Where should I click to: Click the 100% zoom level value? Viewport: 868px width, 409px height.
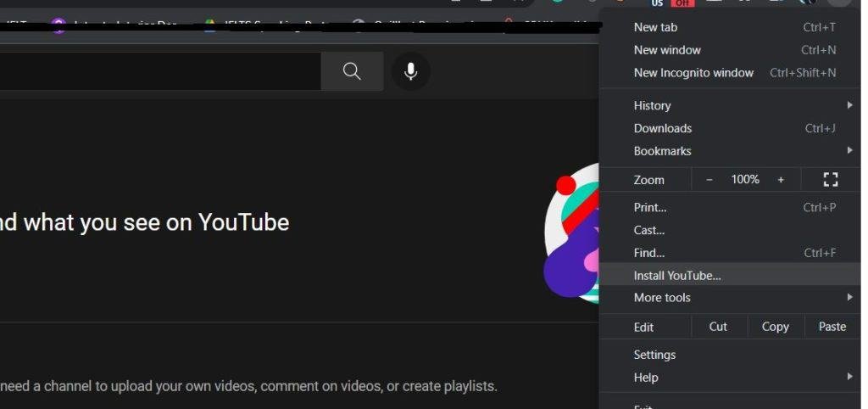pos(745,180)
